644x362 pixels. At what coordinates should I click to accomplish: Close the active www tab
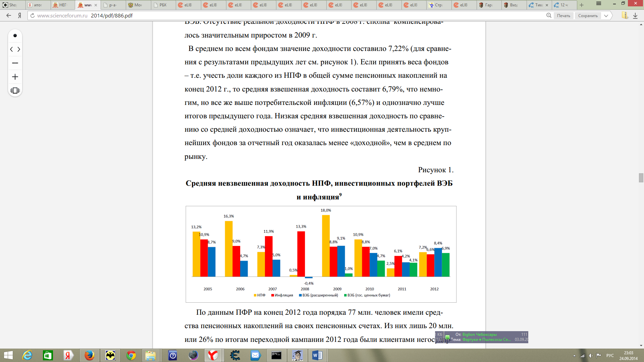coord(96,5)
